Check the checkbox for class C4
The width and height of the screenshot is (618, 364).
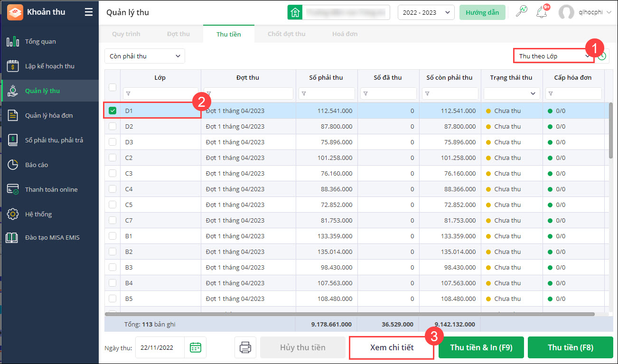click(x=112, y=189)
